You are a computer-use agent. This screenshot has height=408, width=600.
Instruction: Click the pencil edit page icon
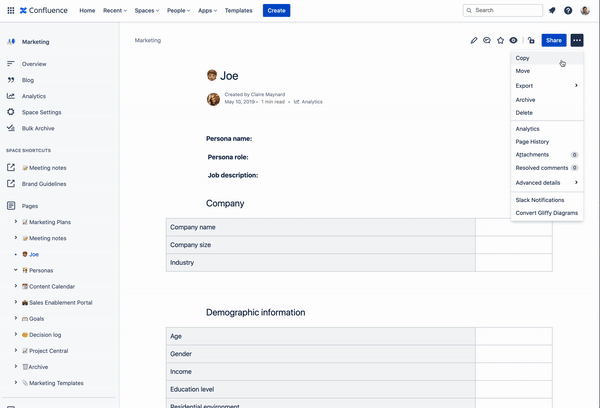click(x=474, y=40)
